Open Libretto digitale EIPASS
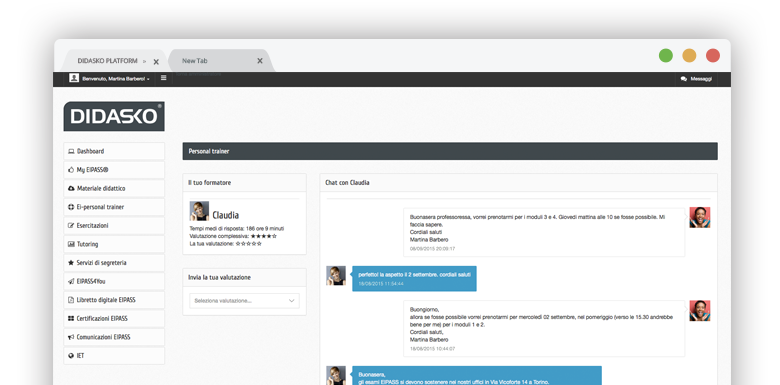This screenshot has width=780, height=385. [114, 300]
